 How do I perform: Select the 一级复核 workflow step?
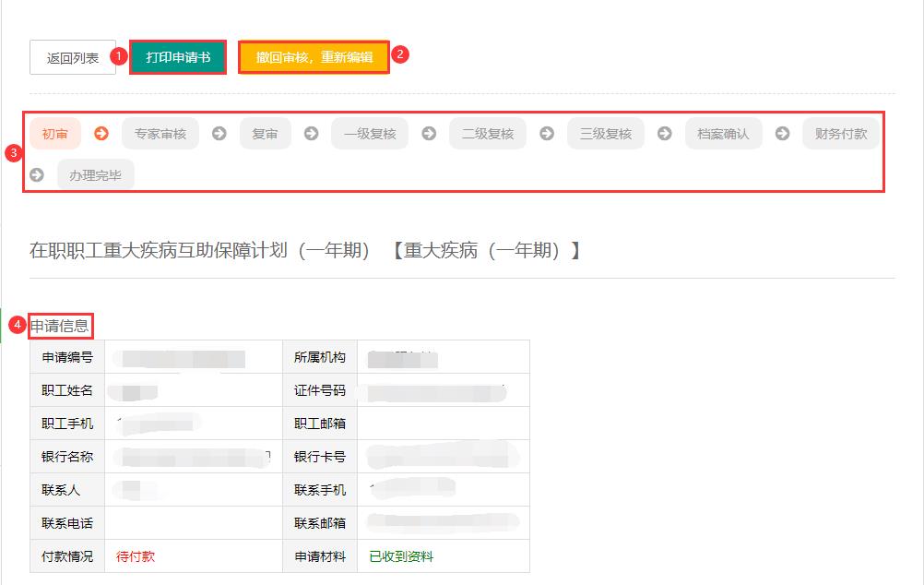coord(370,134)
